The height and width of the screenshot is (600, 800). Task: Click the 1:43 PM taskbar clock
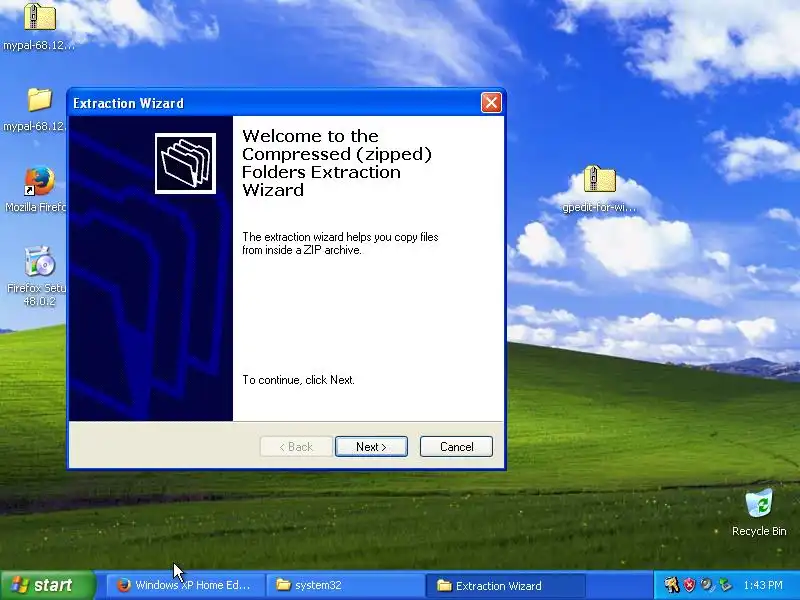763,585
